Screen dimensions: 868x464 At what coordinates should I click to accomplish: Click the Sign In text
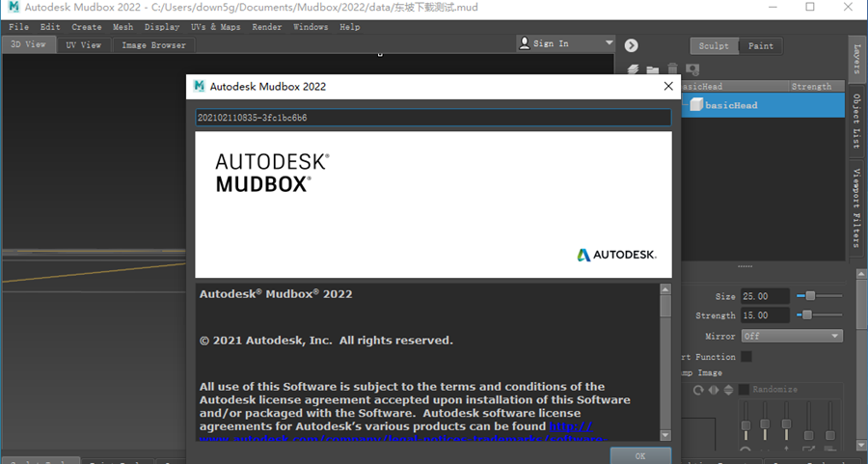coord(551,43)
